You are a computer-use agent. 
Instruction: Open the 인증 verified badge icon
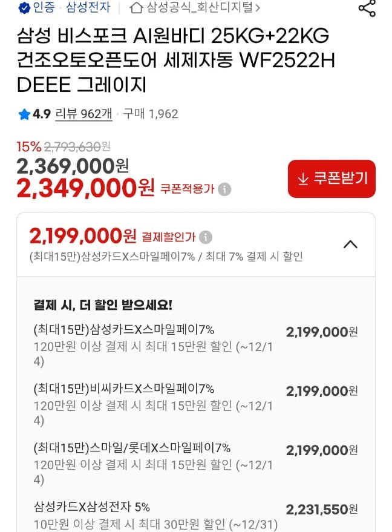click(x=24, y=8)
